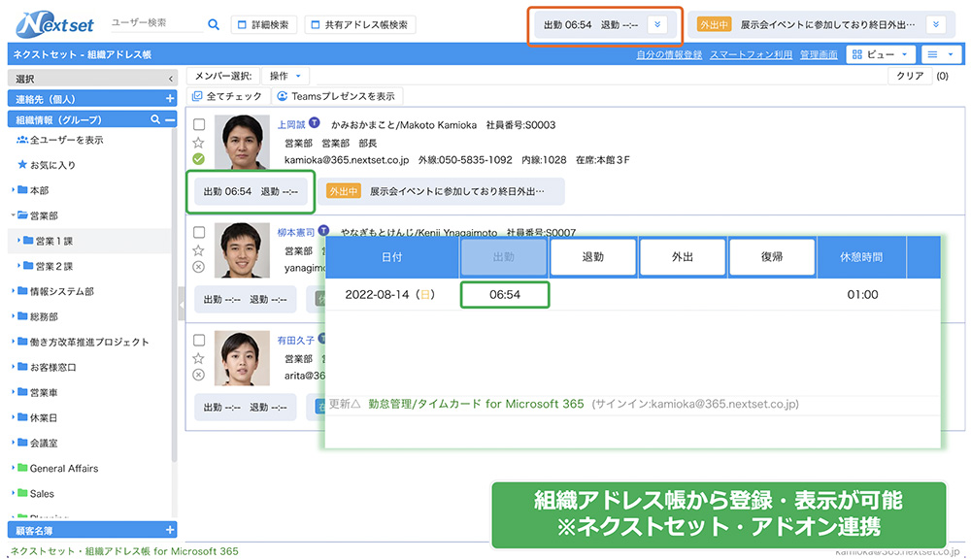This screenshot has width=971, height=560.
Task: Open the お客様窓口 folder
Action: (53, 367)
